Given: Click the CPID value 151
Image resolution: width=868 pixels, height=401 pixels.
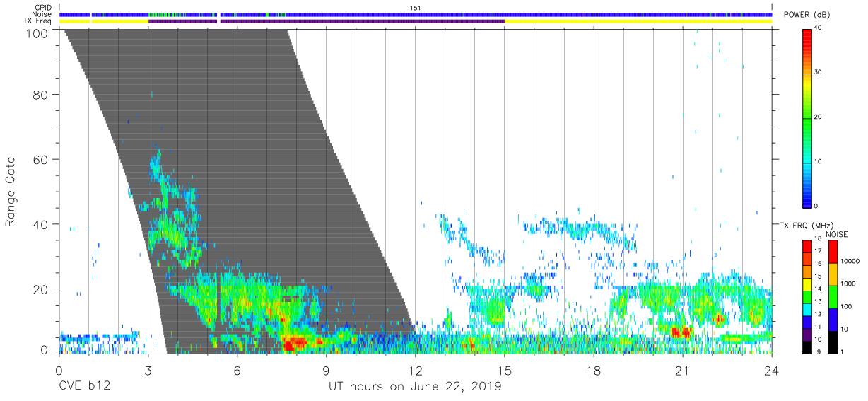Looking at the screenshot, I should point(416,8).
